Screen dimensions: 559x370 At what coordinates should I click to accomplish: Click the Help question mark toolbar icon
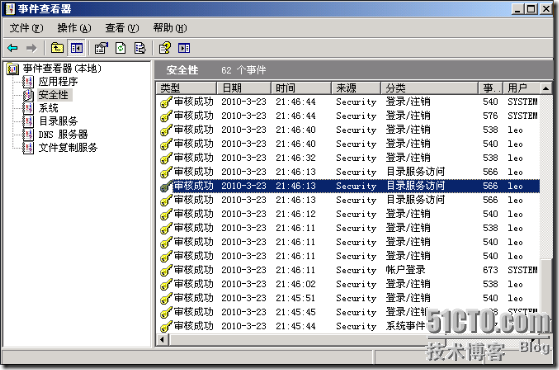[x=165, y=48]
